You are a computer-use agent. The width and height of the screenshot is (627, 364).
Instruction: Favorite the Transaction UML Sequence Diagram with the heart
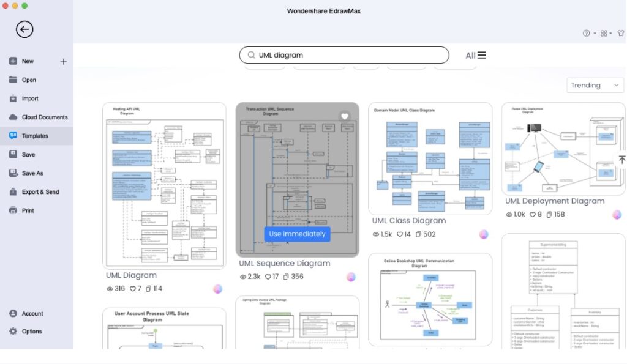pos(344,115)
